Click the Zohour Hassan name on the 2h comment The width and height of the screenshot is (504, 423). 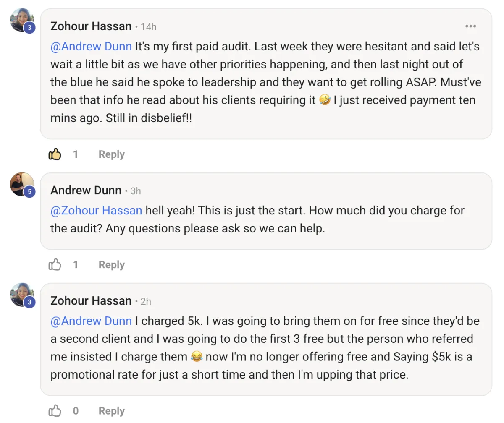click(x=91, y=301)
